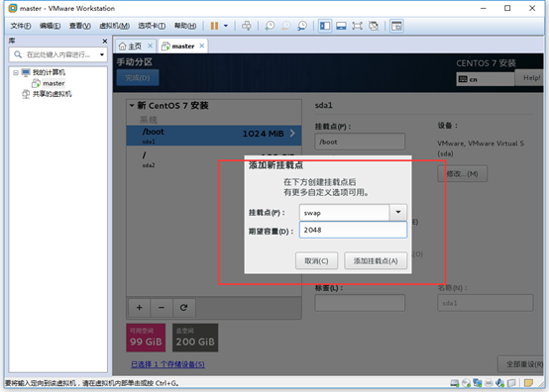The image size is (549, 392).
Task: Close the 主页 tab
Action: [x=150, y=46]
